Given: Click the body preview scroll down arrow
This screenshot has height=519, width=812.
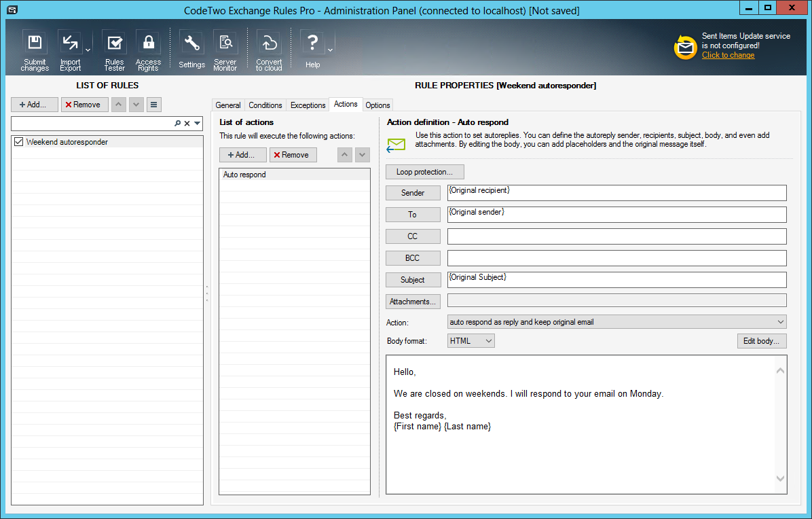Looking at the screenshot, I should [x=780, y=479].
